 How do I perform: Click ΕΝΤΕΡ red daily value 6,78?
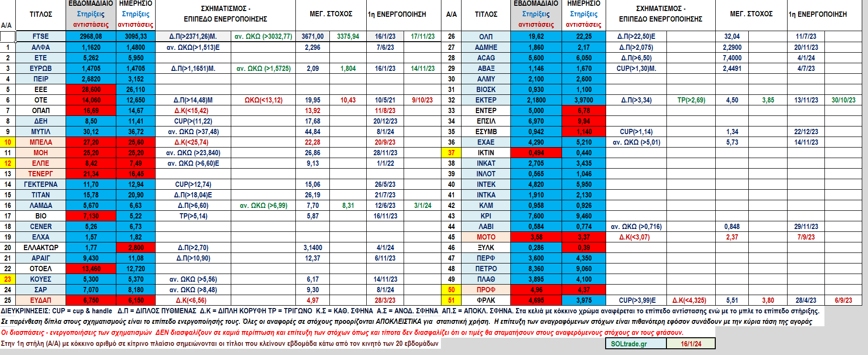tap(584, 111)
